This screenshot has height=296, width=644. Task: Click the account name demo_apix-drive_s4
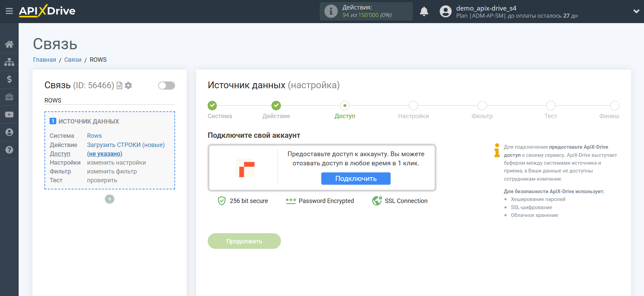pyautogui.click(x=486, y=8)
